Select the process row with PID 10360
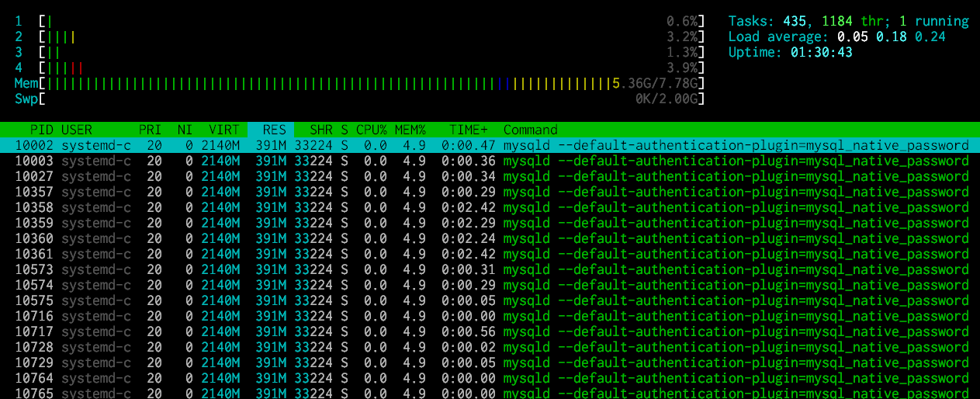Image resolution: width=980 pixels, height=399 pixels. (x=490, y=238)
